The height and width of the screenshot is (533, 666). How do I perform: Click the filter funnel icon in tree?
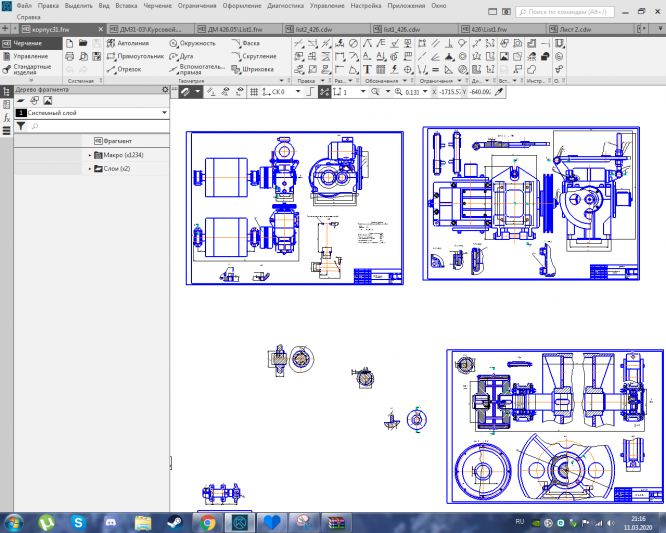coord(20,127)
